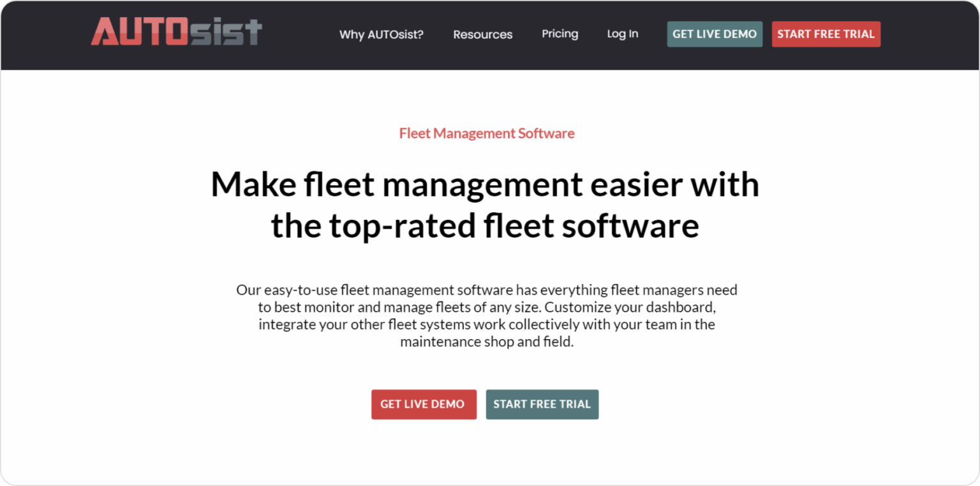The height and width of the screenshot is (486, 980).
Task: Click the paragraph describing the fleet software
Action: [x=487, y=315]
